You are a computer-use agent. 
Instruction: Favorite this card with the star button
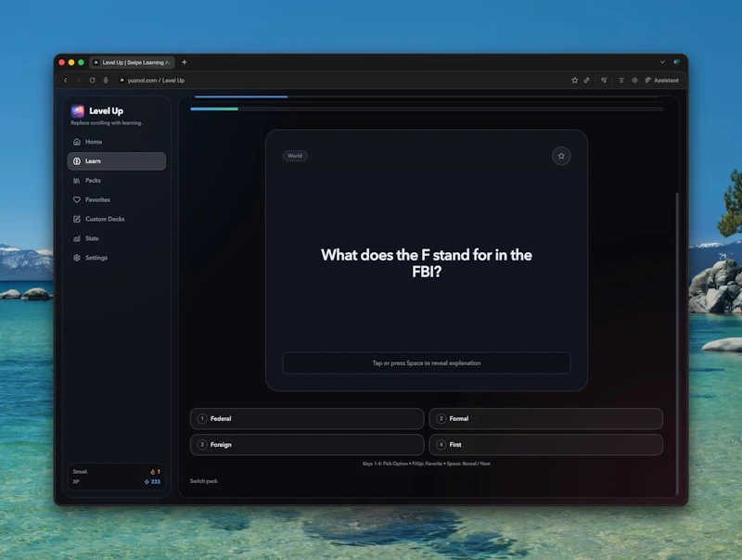561,156
